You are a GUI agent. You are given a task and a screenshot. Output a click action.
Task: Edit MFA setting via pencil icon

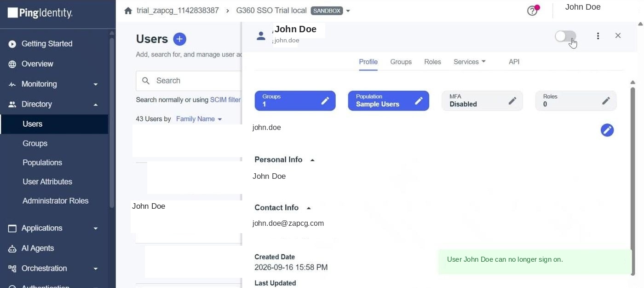512,101
